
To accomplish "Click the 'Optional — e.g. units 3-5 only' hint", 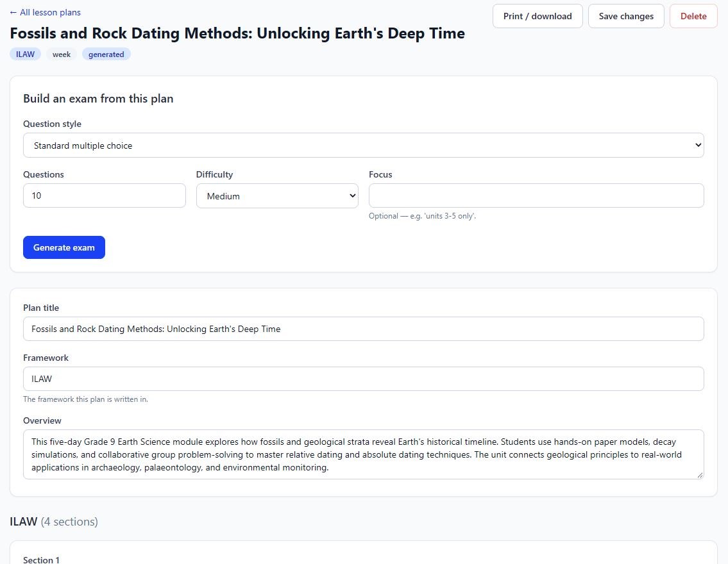I will click(422, 216).
